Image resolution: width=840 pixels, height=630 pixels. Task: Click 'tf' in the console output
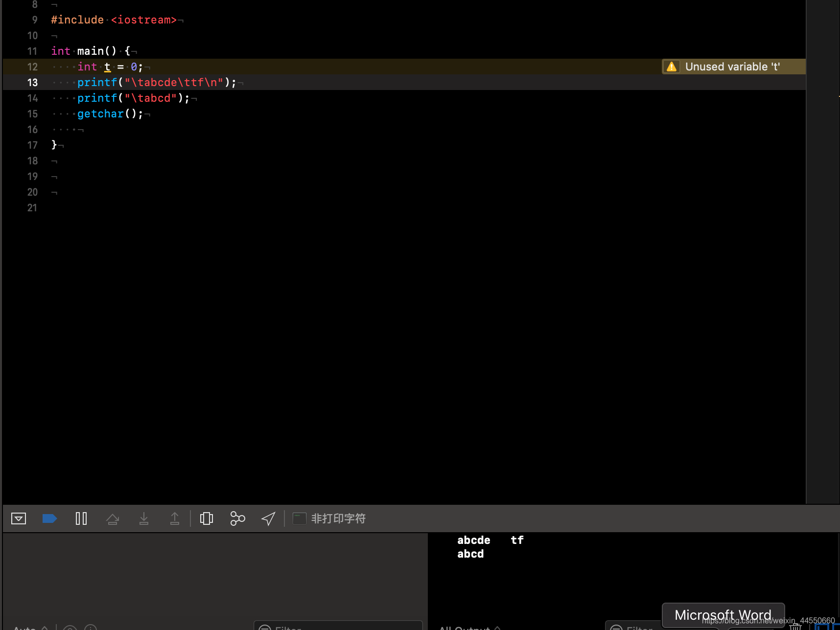pos(517,540)
